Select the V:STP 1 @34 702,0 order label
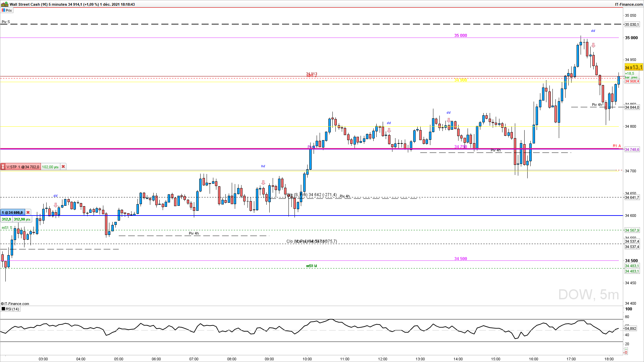 23,167
